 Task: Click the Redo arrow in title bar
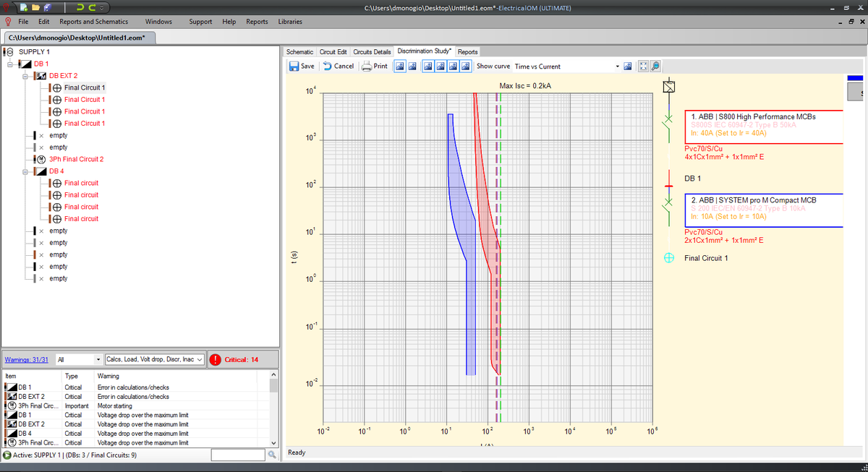(92, 7)
